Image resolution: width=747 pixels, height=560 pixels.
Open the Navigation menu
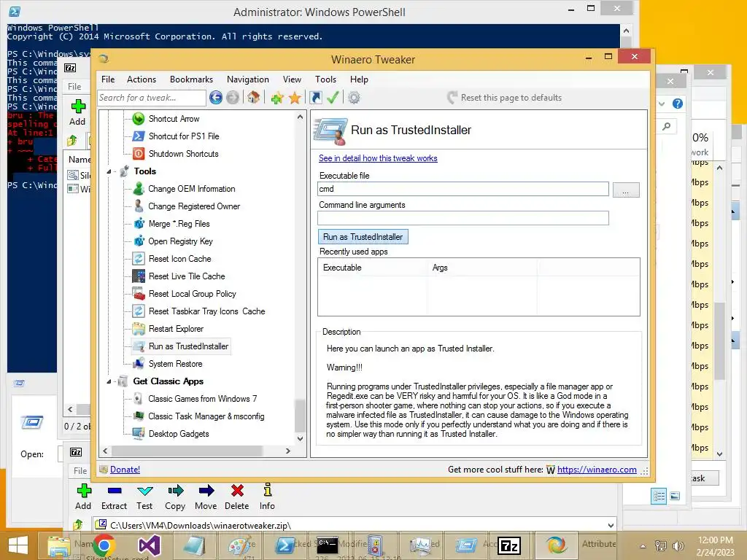coord(248,79)
